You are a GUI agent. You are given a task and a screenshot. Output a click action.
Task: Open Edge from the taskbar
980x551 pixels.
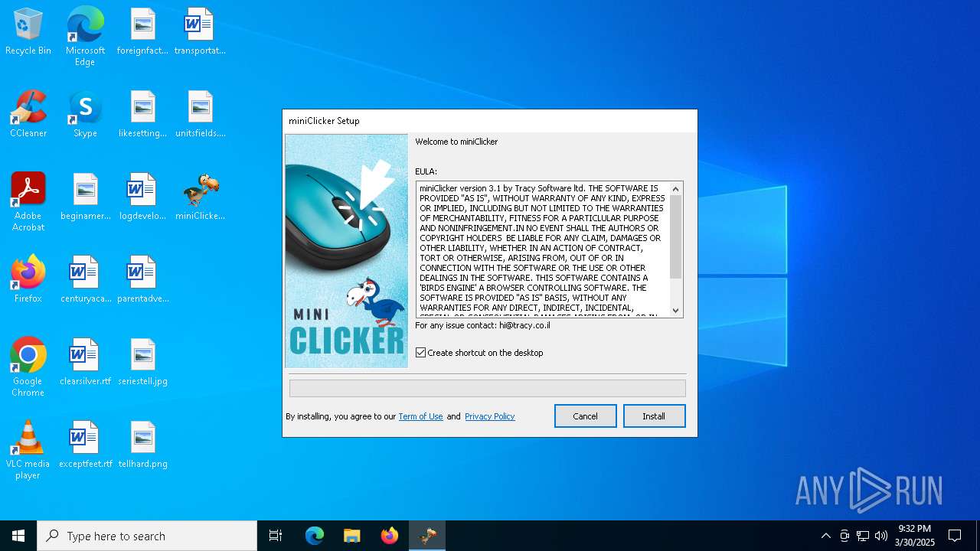315,536
